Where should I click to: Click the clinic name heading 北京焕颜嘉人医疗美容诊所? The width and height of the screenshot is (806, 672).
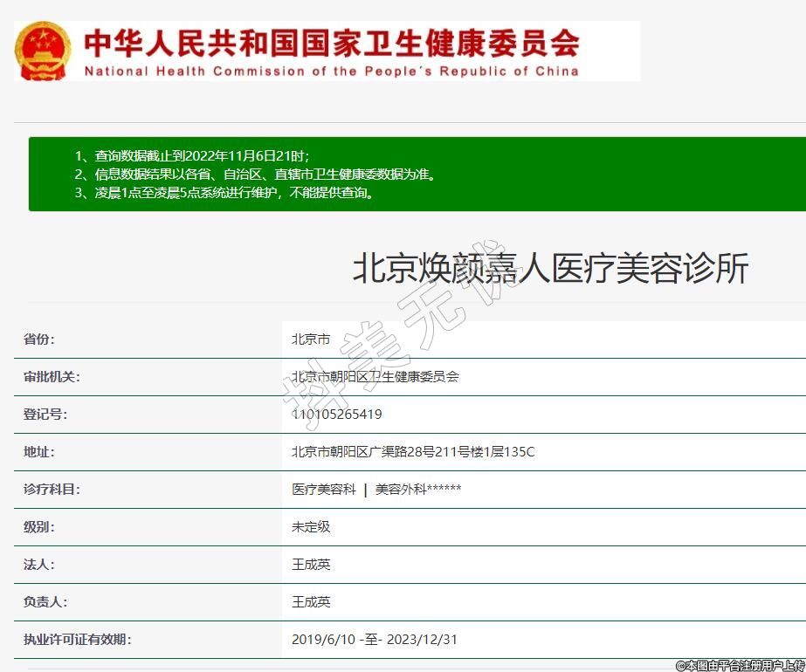point(550,268)
